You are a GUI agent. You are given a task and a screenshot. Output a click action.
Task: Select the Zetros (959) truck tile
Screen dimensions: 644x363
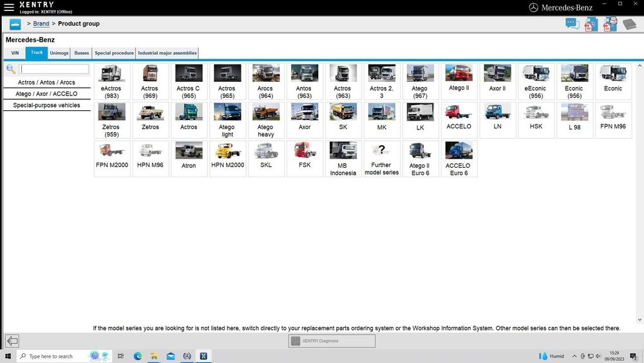111,120
